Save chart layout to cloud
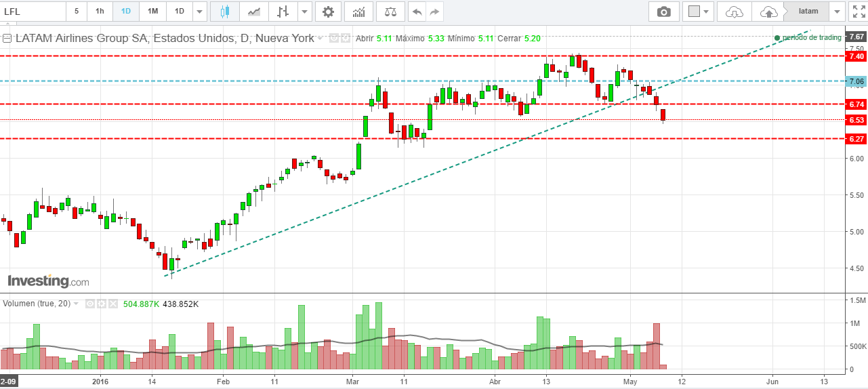This screenshot has width=868, height=389. tap(768, 12)
